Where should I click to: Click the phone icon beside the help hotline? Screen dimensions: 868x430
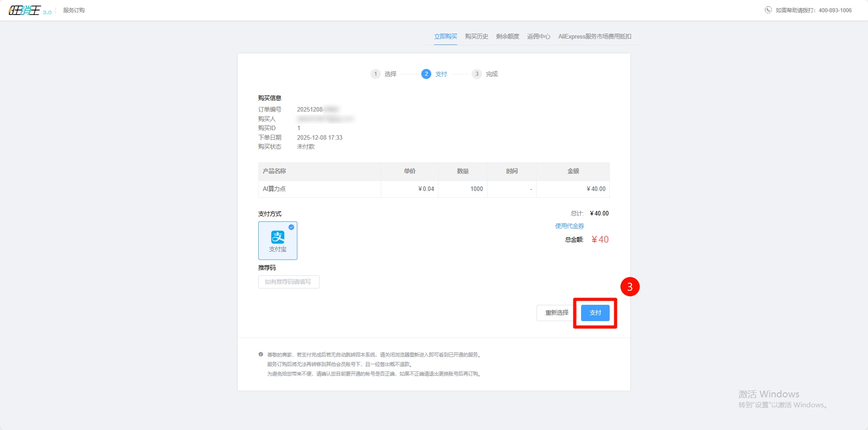tap(768, 10)
